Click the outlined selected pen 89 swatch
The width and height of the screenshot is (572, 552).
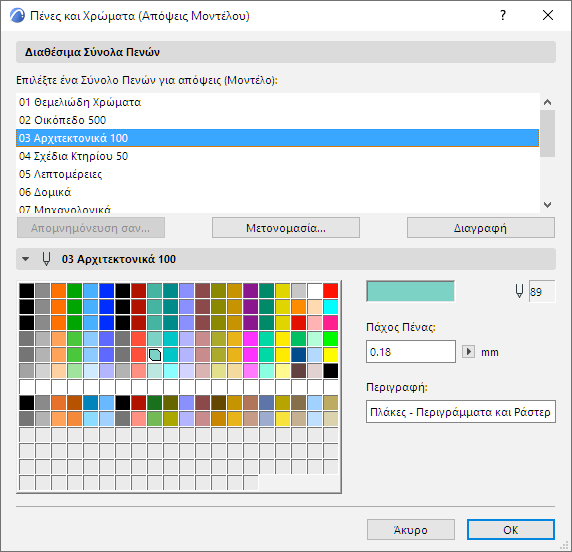pyautogui.click(x=155, y=355)
